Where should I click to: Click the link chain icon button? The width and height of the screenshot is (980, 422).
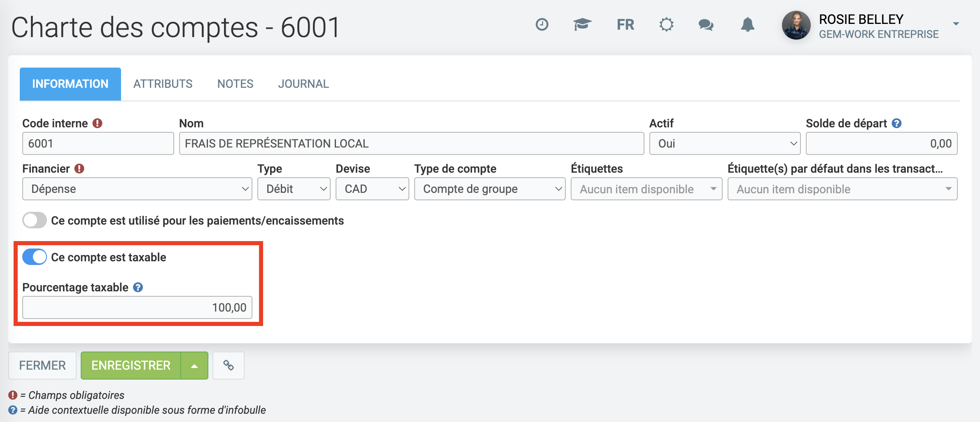[x=229, y=366]
